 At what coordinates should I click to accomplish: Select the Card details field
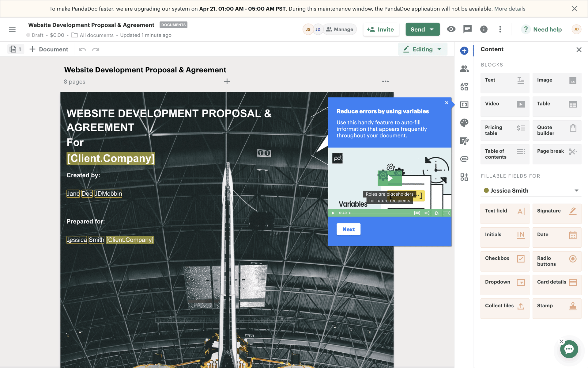(557, 285)
